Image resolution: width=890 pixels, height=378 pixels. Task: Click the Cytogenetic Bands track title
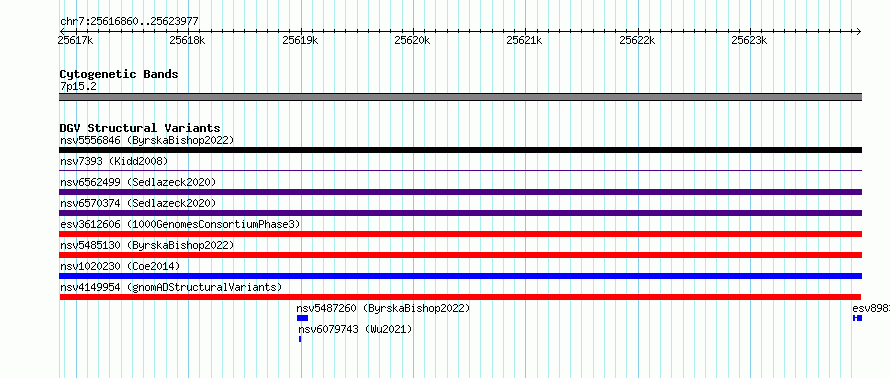[x=119, y=74]
